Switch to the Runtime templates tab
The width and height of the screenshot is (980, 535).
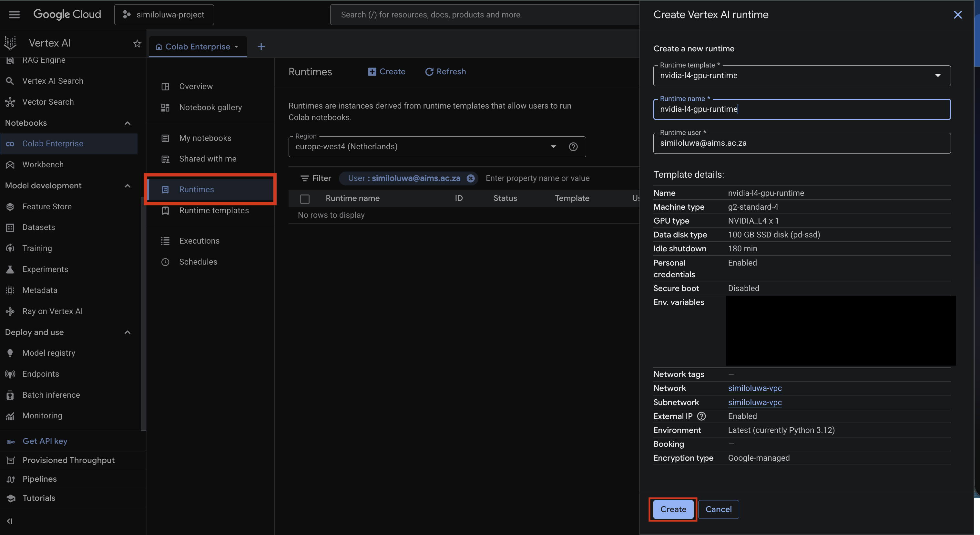[214, 210]
